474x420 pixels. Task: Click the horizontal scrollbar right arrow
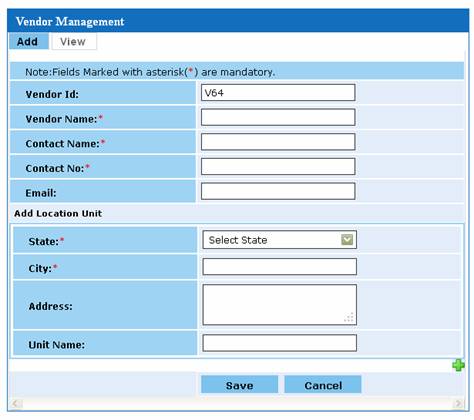coord(458,404)
